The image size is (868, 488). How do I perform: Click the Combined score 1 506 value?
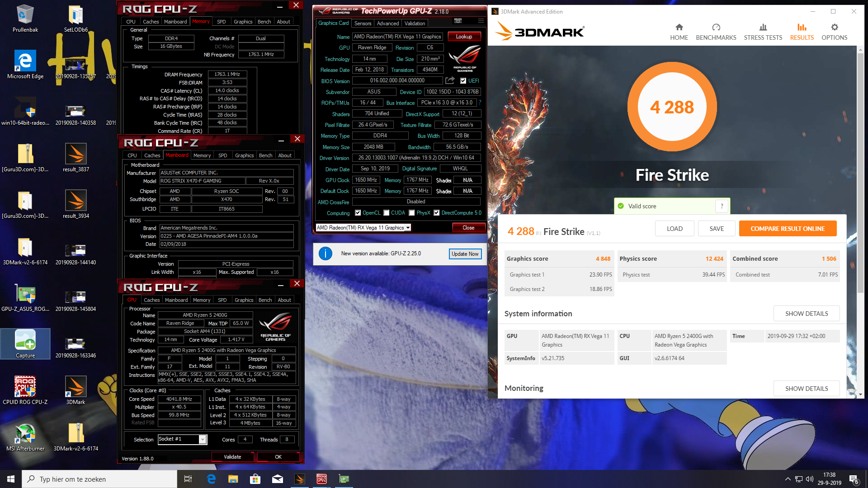click(x=829, y=259)
